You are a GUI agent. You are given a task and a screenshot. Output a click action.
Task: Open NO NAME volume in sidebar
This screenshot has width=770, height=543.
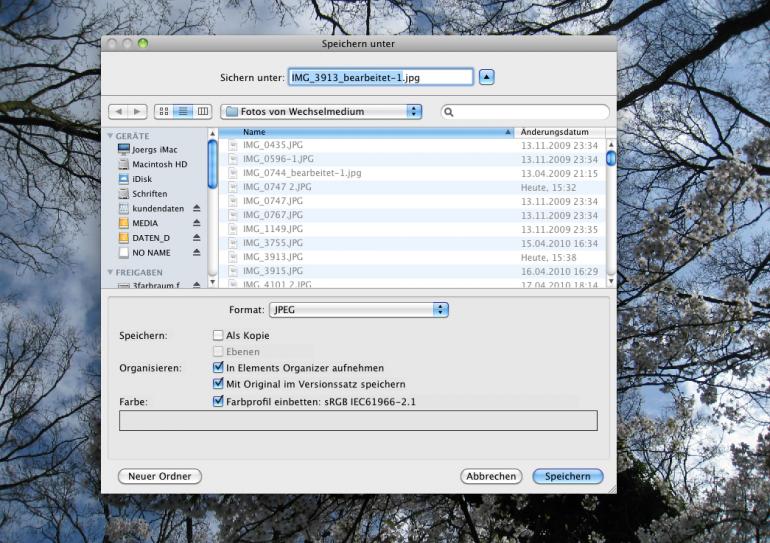[x=151, y=252]
